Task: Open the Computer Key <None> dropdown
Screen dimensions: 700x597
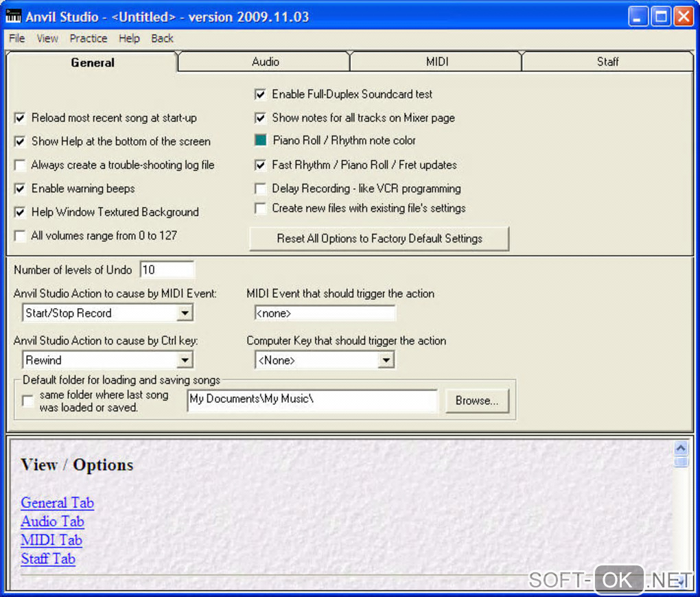Action: tap(386, 360)
